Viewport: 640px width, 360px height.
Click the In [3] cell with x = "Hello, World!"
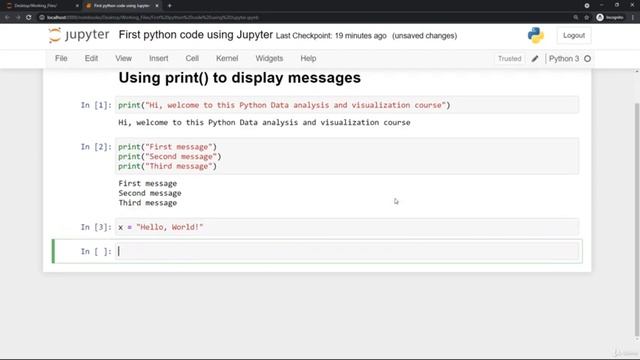[x=347, y=227]
